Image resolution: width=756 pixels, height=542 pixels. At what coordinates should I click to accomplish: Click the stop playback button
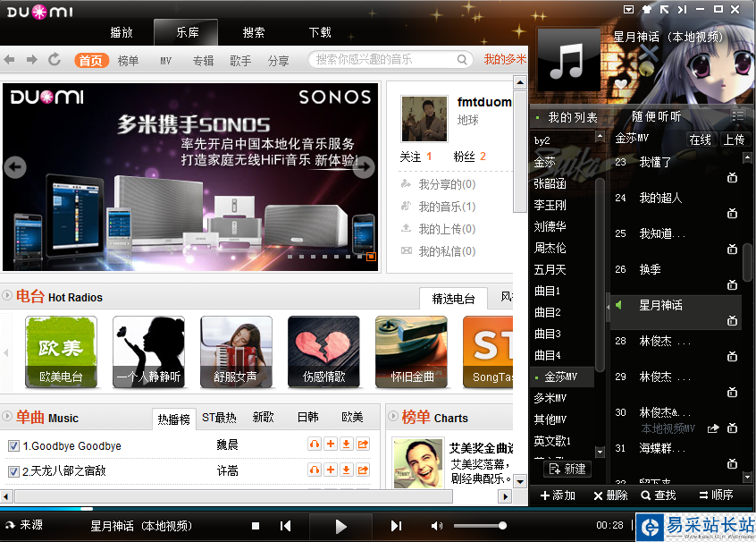click(256, 526)
